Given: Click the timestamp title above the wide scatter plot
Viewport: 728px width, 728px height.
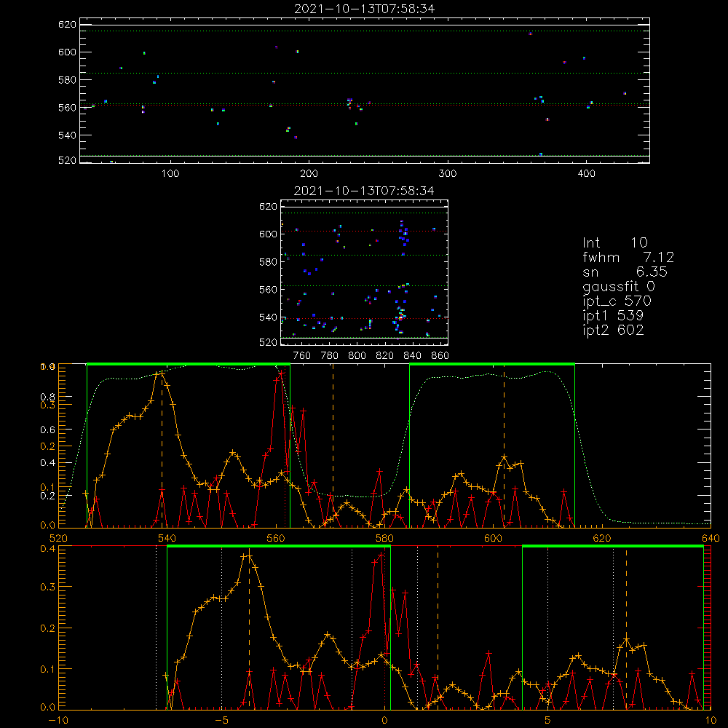Looking at the screenshot, I should (365, 9).
